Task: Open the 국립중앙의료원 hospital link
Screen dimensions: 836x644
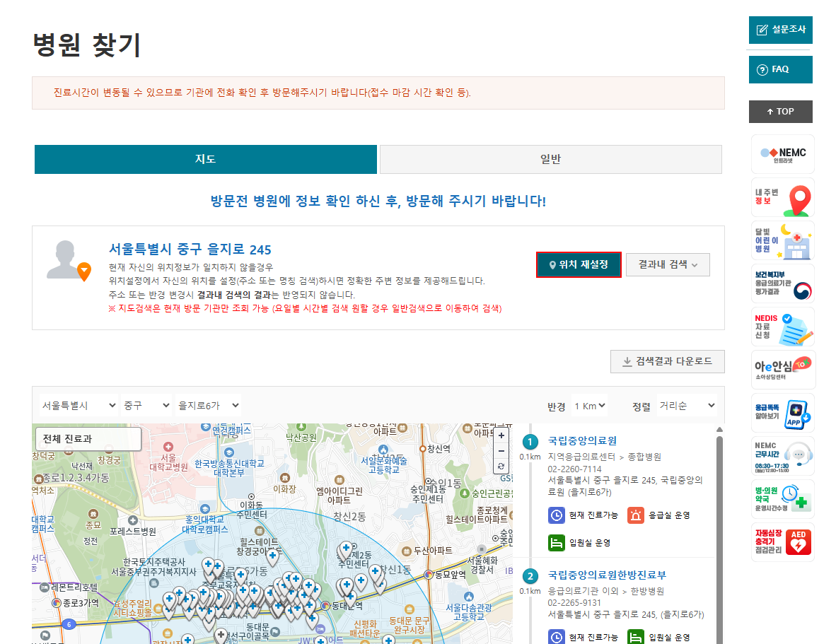Action: click(582, 441)
